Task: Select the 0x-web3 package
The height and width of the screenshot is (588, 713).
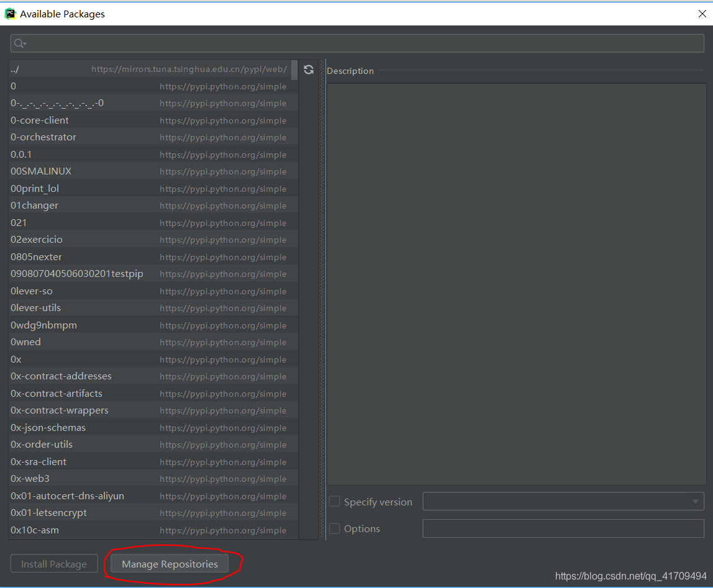Action: (153, 478)
